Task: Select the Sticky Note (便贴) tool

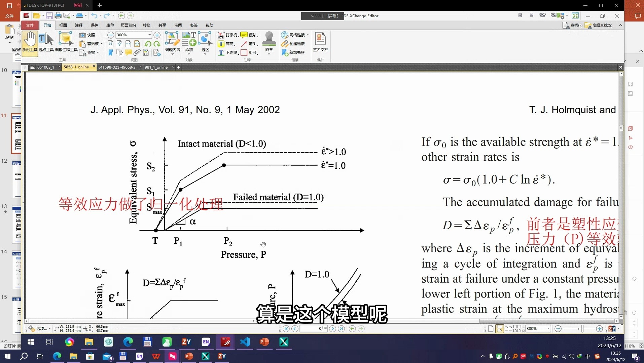Action: pos(249,35)
